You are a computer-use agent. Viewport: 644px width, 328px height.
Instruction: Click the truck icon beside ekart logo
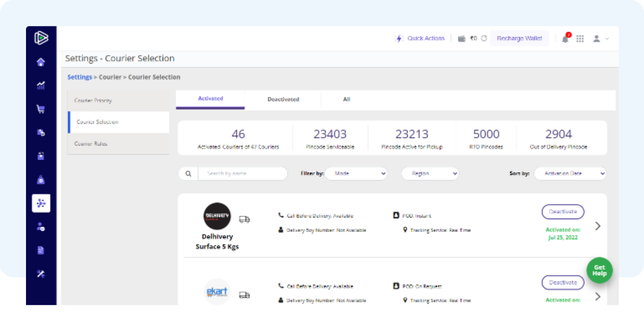[244, 295]
